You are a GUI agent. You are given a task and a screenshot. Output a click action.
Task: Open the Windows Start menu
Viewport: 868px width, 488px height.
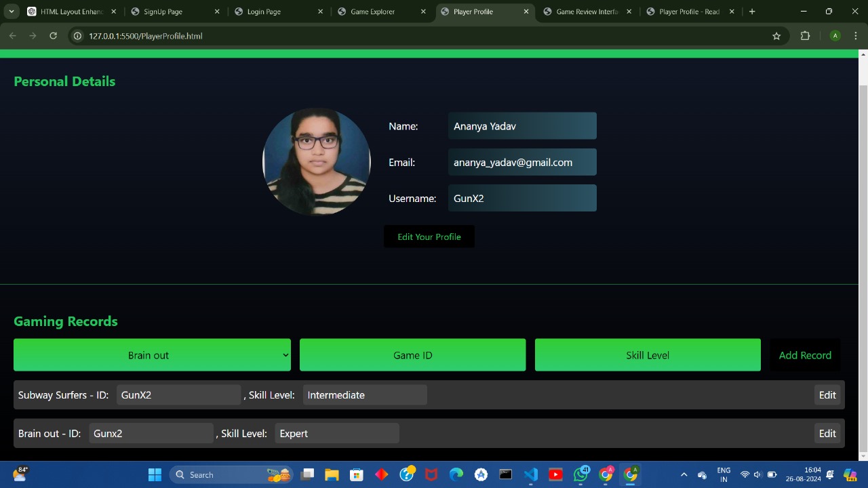155,474
